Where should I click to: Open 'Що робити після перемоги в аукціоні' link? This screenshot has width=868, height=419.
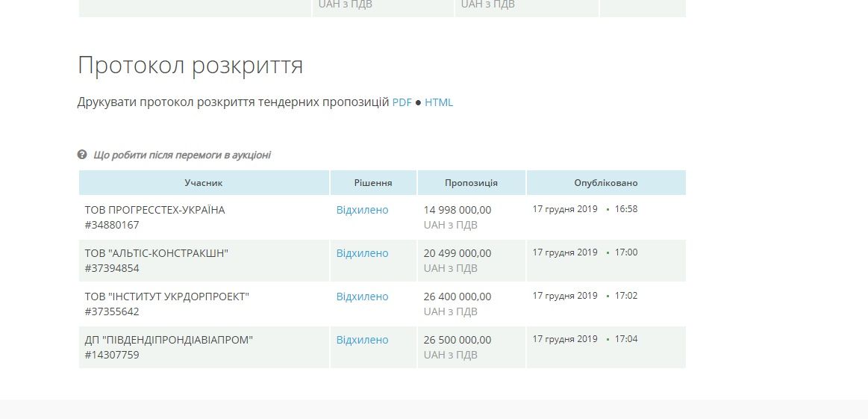181,155
